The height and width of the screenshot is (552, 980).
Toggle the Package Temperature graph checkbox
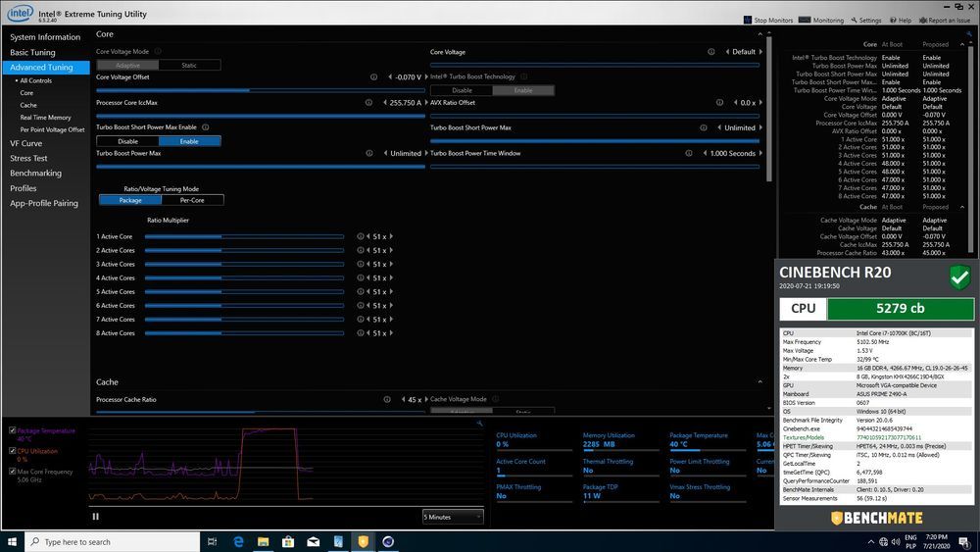(12, 430)
